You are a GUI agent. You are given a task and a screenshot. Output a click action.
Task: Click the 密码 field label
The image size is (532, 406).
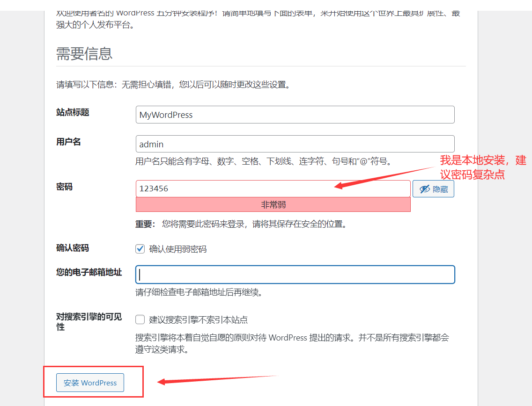65,187
